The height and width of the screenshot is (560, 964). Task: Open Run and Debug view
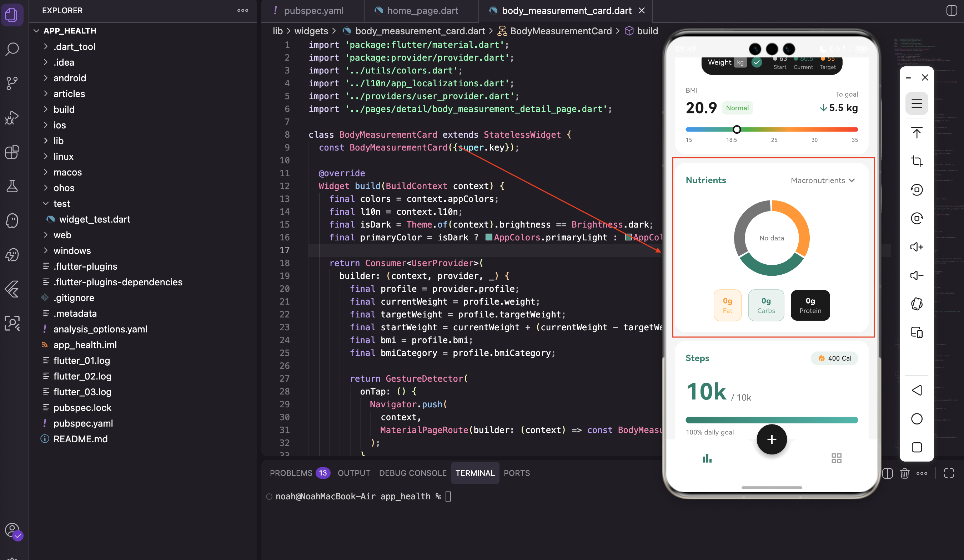coord(12,117)
